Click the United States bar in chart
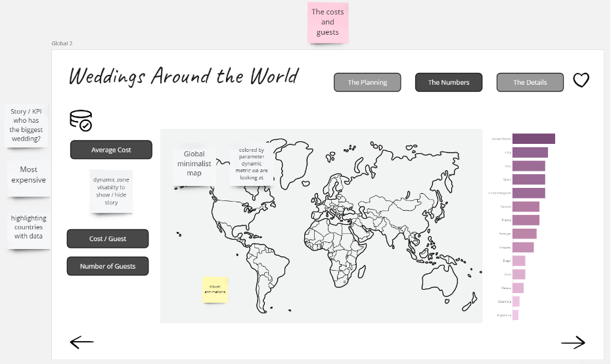611x364 pixels. (x=533, y=139)
